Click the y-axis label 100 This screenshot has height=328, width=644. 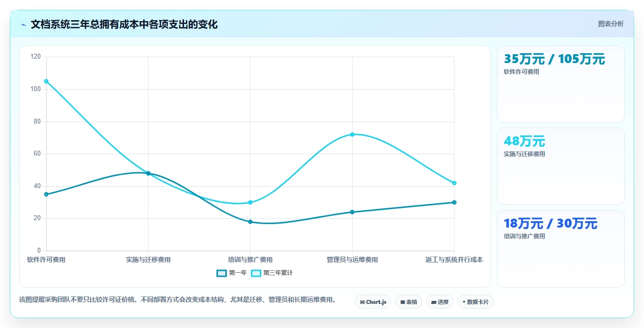click(35, 89)
